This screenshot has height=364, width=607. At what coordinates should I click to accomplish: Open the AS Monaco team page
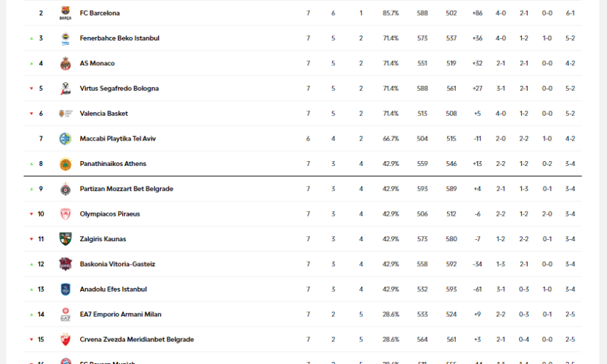97,63
